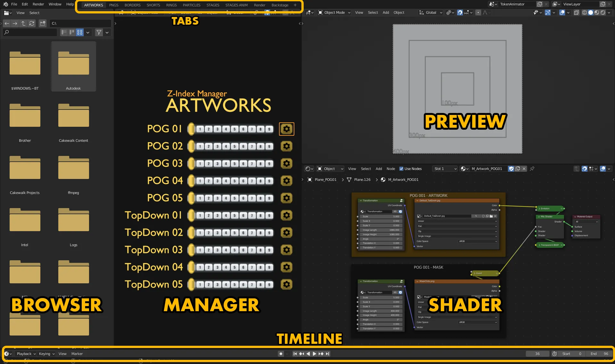The width and height of the screenshot is (615, 364).
Task: Play the animation in reverse
Action: [308, 354]
